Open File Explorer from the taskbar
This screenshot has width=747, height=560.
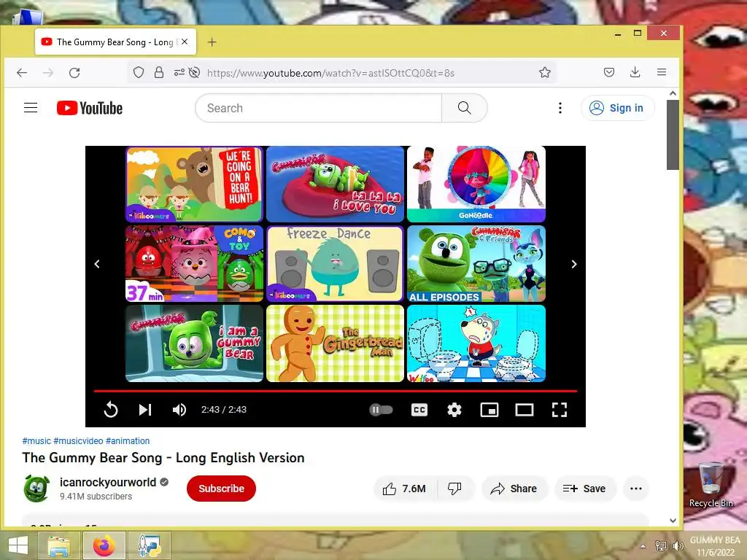tap(59, 545)
